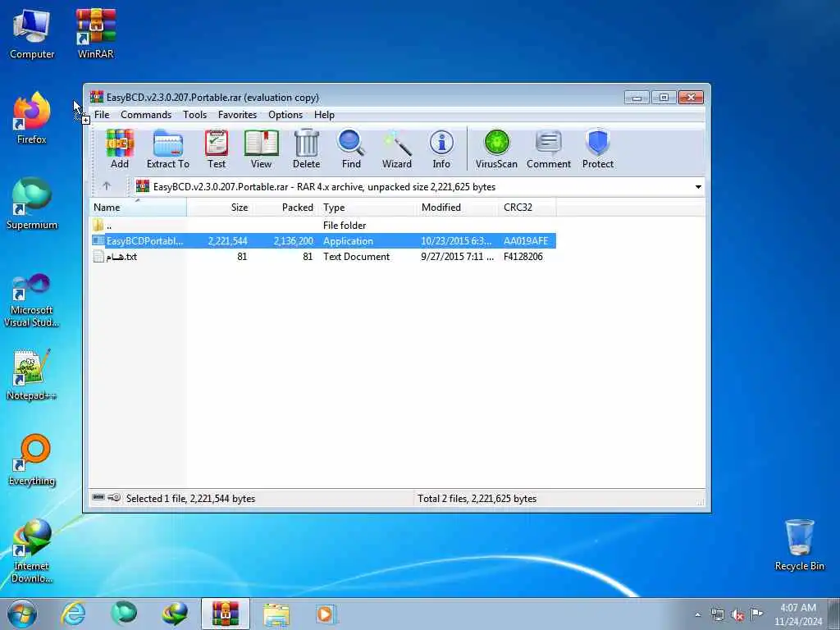Select the Microsoft Visual Studio shortcut
840x630 pixels.
click(x=32, y=301)
